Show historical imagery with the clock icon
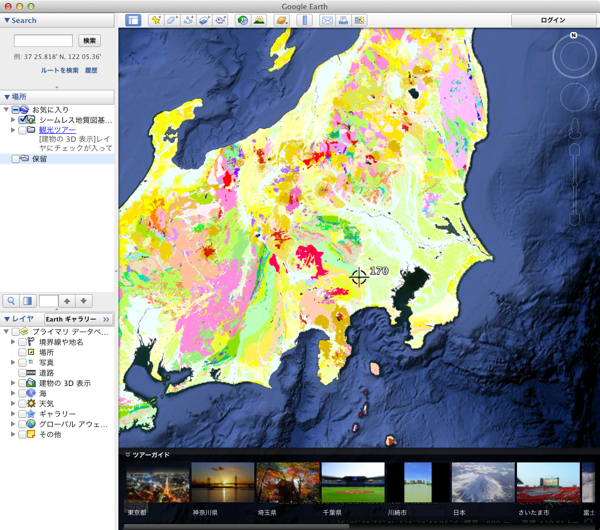Viewport: 600px width, 530px height. click(243, 20)
